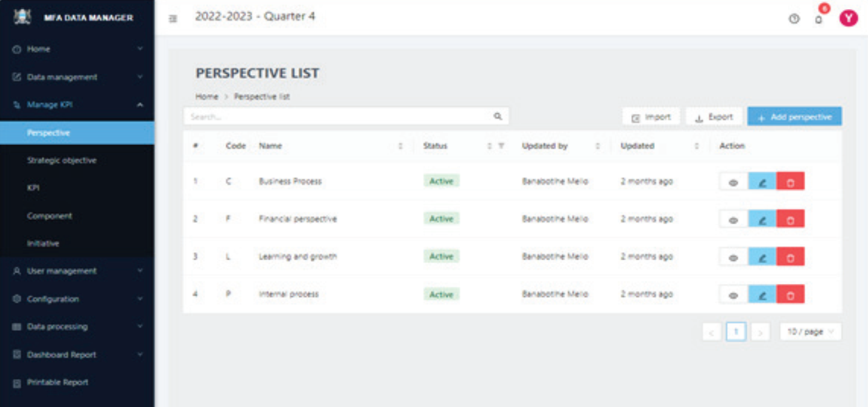View the Business Process perspective
868x407 pixels.
pyautogui.click(x=733, y=182)
